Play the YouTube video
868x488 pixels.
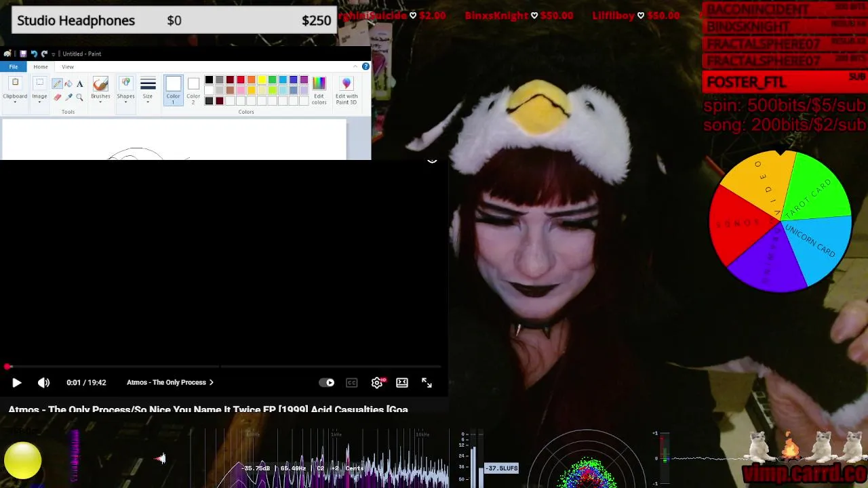16,382
